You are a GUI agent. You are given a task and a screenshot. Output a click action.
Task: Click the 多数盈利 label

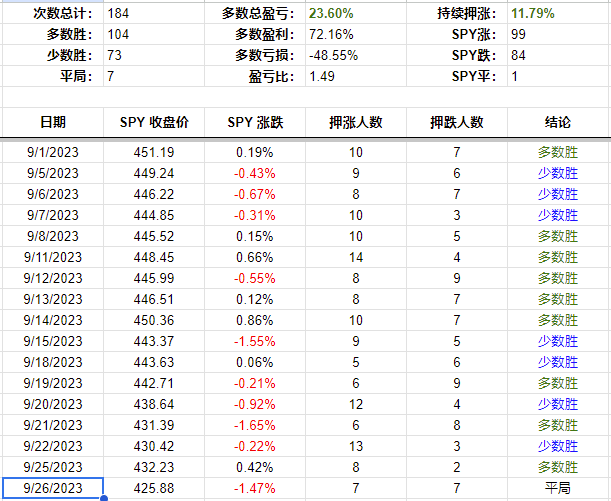264,35
